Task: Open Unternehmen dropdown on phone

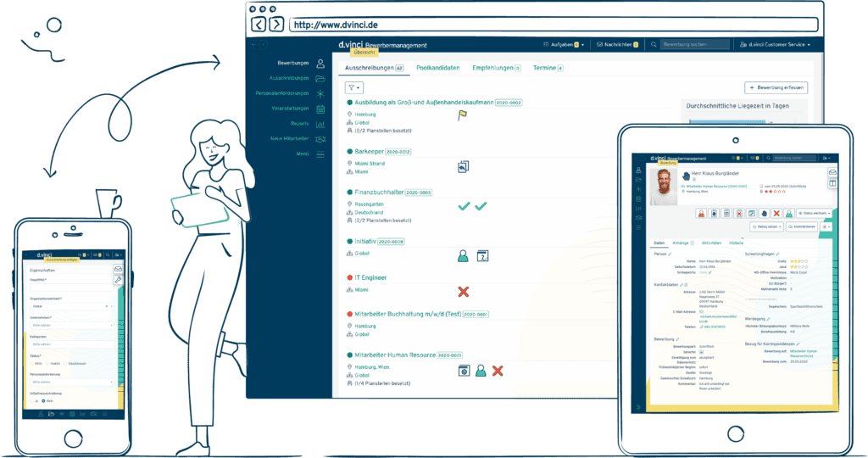Action: click(x=71, y=325)
